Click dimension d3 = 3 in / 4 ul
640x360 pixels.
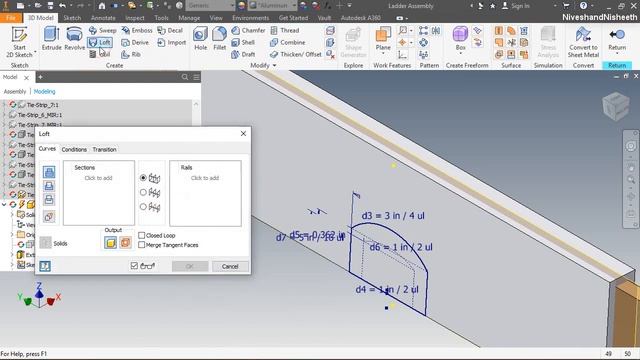393,216
